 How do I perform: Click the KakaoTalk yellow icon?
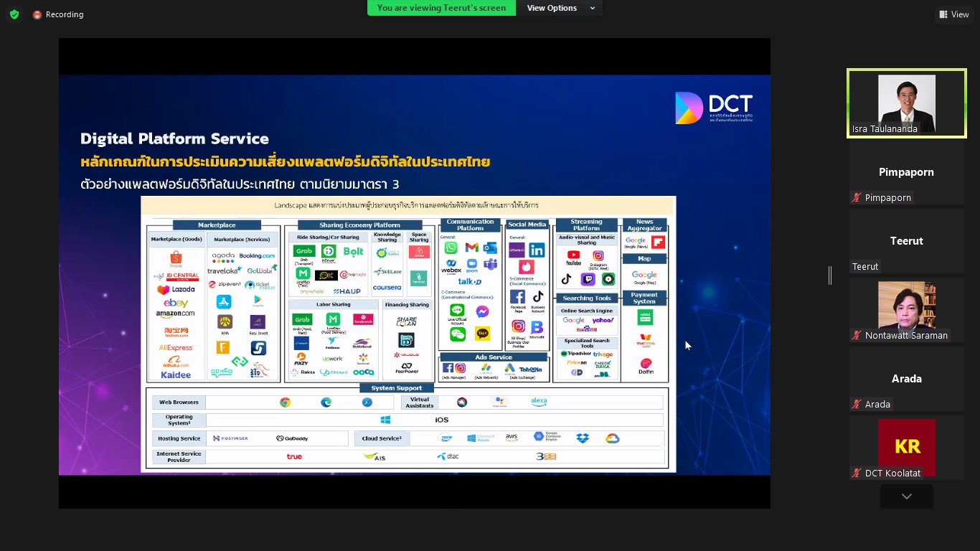482,334
